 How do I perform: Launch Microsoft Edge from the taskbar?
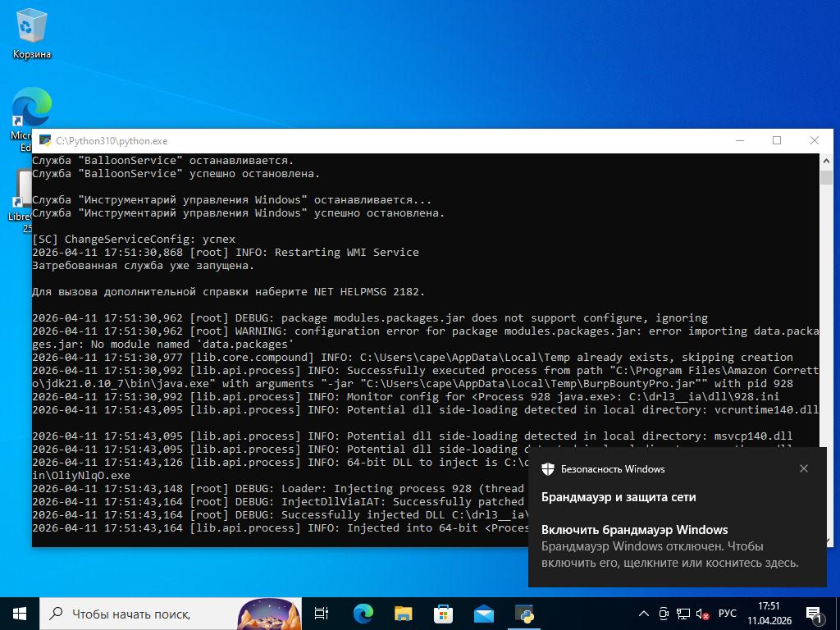363,613
